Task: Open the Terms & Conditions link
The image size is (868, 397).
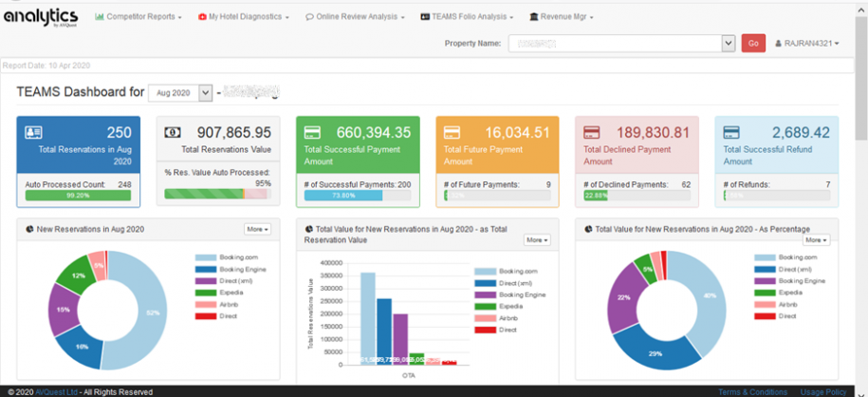Action: (752, 391)
